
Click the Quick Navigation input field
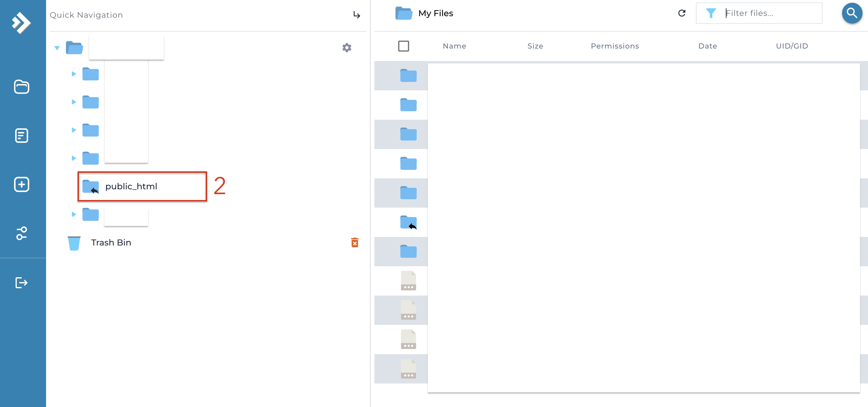[x=199, y=15]
